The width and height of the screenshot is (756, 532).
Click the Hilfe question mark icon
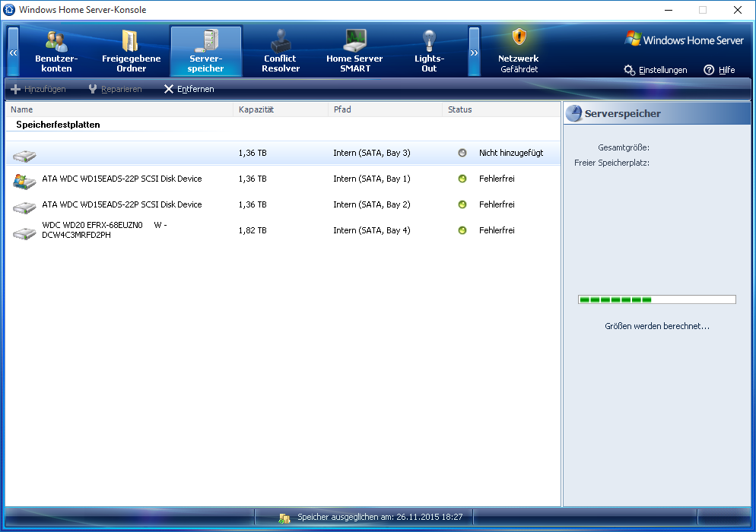[709, 70]
